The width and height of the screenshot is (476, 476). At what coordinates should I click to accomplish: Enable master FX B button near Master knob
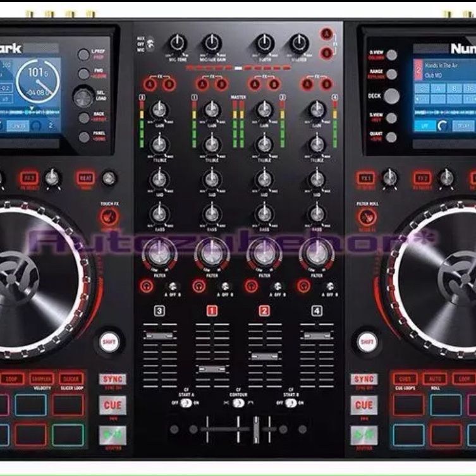327,53
